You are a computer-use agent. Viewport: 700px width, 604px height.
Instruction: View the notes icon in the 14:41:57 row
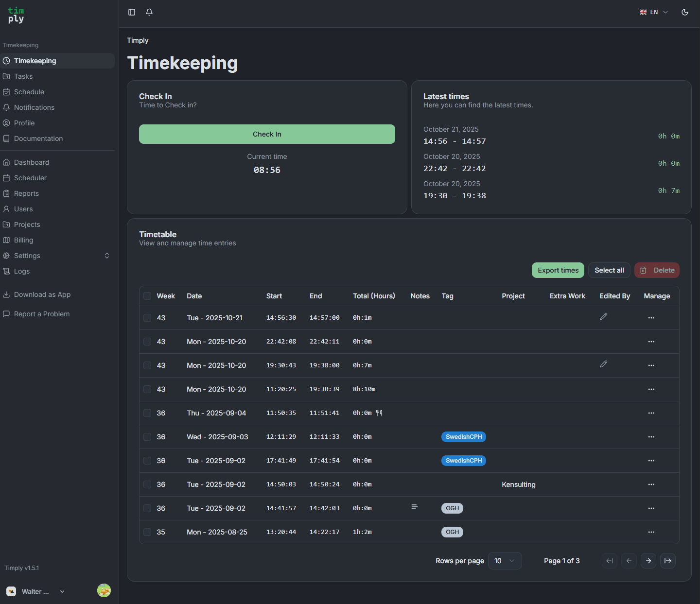415,507
